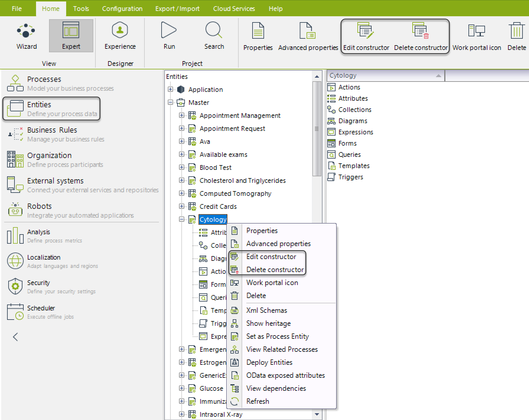Collapse the Master node

170,102
